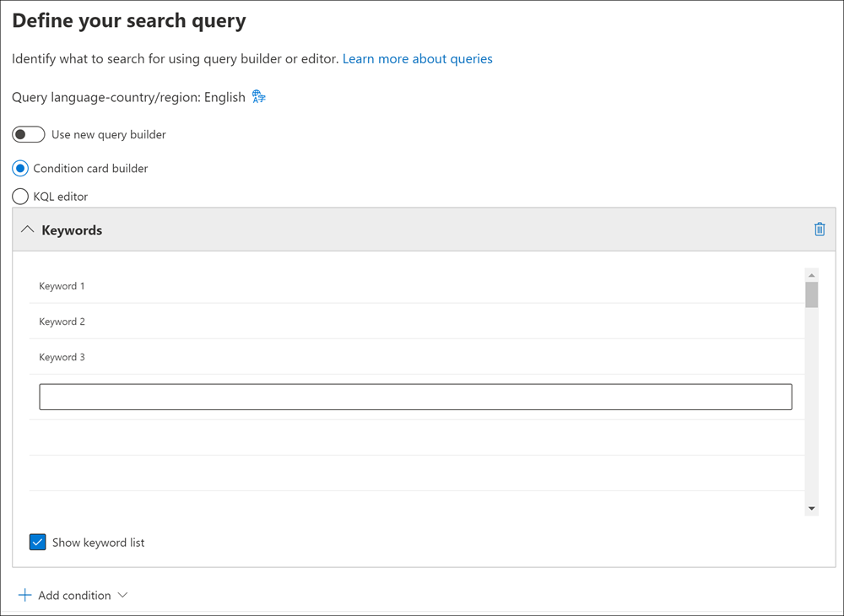Toggle Use new query builder switch
This screenshot has height=616, width=844.
point(29,134)
